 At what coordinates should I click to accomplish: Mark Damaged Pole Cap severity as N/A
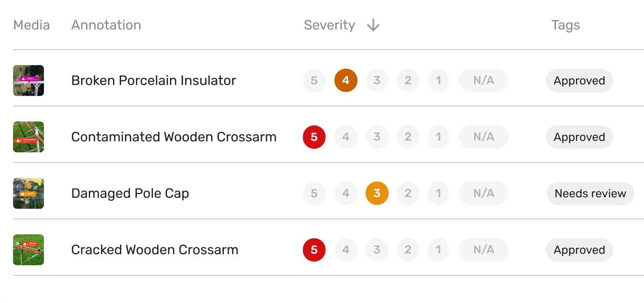tap(483, 193)
